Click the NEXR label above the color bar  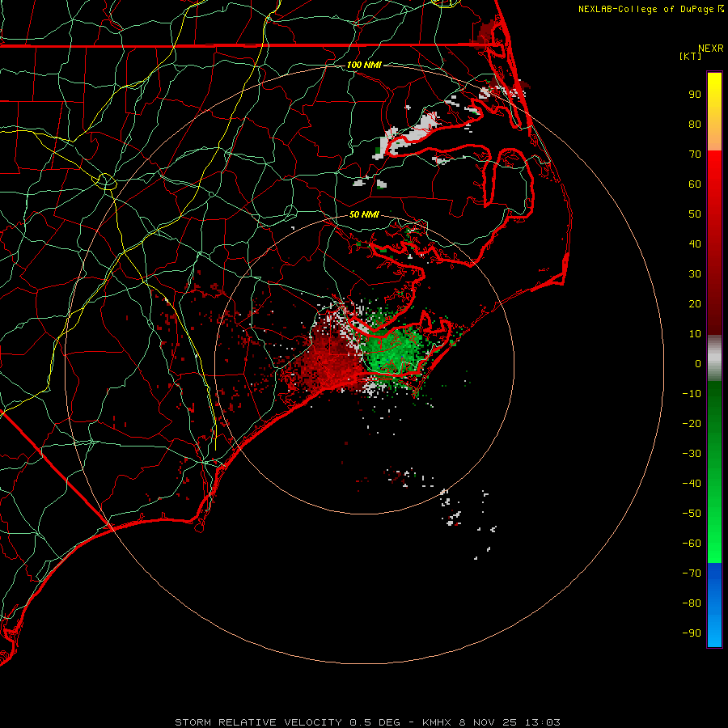711,49
